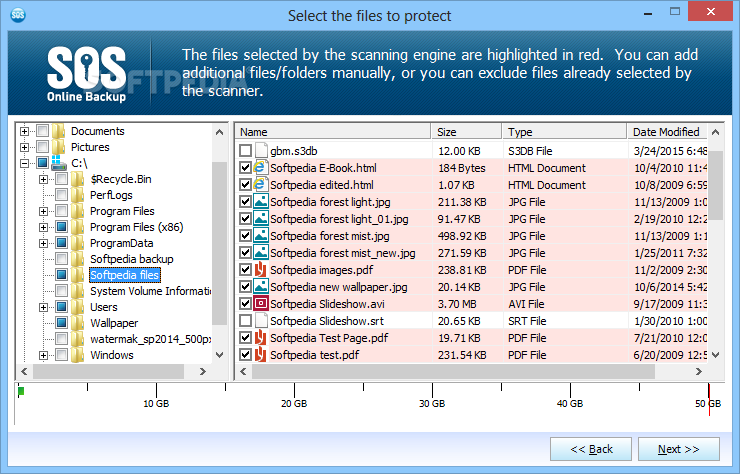
Task: Click the Next >> button
Action: click(679, 449)
